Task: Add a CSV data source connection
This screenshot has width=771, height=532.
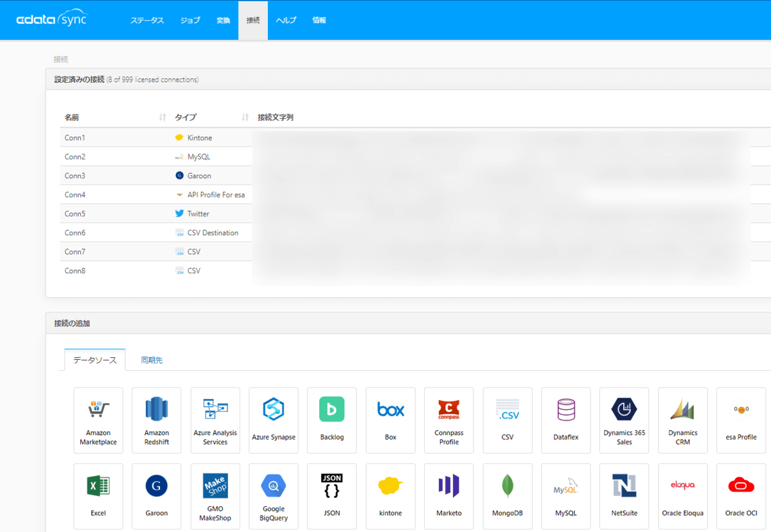Action: coord(508,420)
